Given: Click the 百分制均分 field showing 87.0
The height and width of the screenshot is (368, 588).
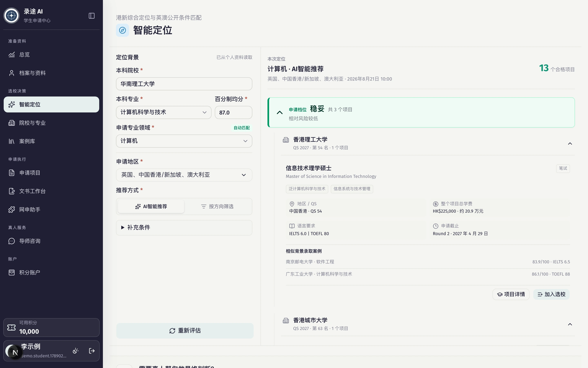Looking at the screenshot, I should pyautogui.click(x=234, y=112).
